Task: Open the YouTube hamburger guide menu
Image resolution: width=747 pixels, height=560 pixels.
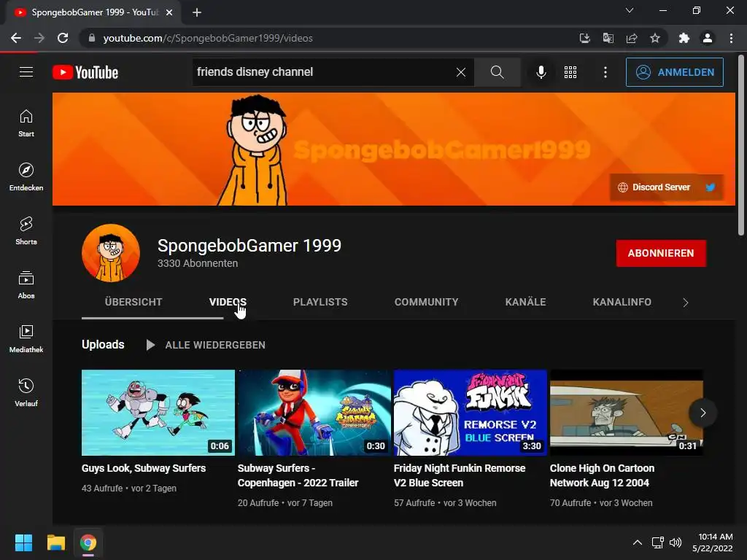Action: pyautogui.click(x=26, y=72)
